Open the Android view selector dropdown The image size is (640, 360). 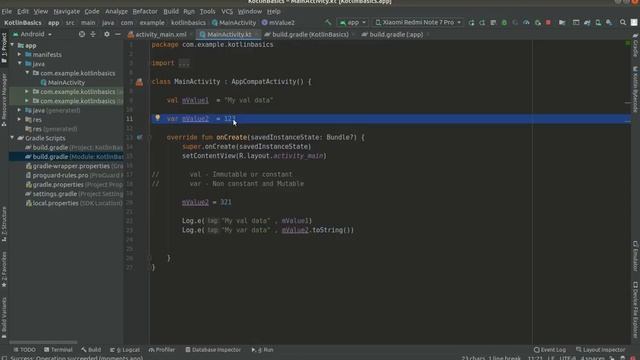(33, 34)
